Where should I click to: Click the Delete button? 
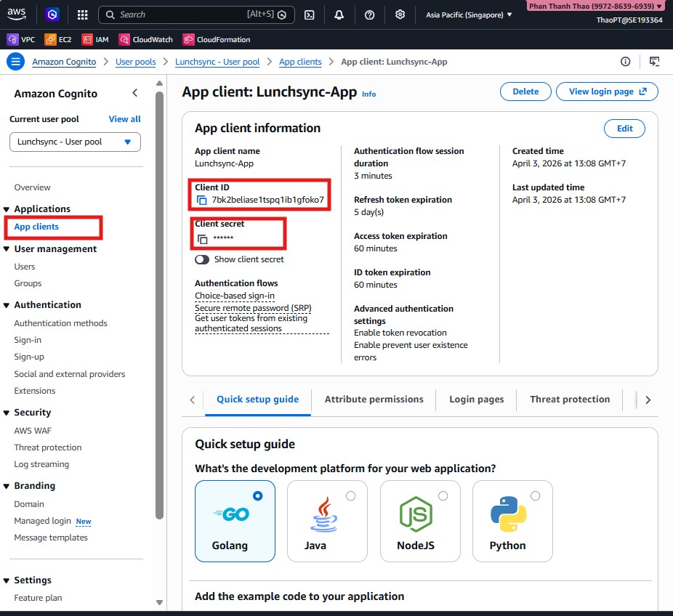(x=525, y=92)
